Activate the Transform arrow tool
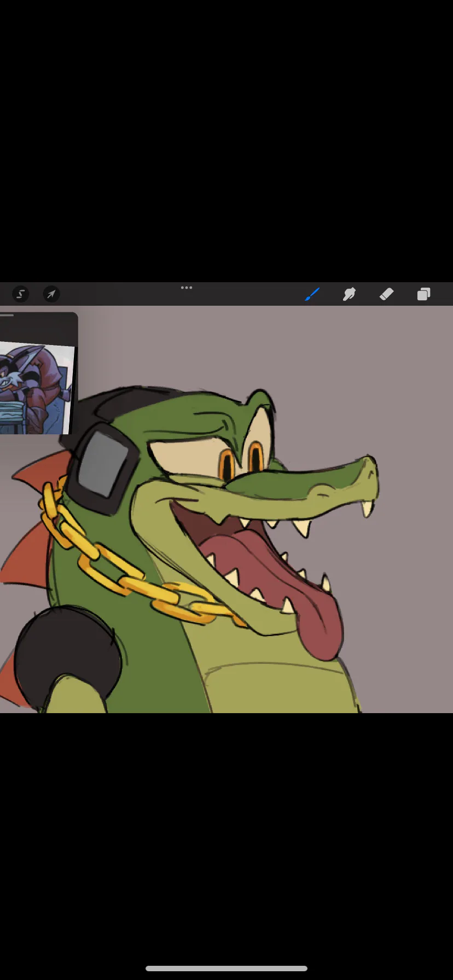Viewport: 453px width, 980px height. click(x=51, y=294)
